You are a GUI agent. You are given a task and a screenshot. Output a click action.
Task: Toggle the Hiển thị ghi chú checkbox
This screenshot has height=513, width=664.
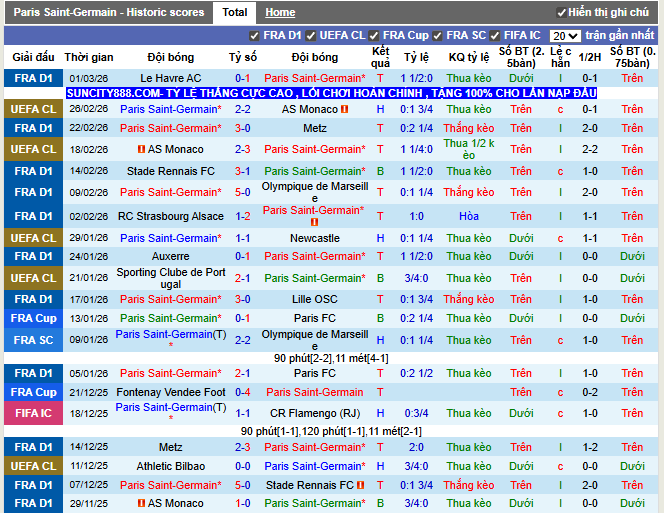tap(560, 13)
